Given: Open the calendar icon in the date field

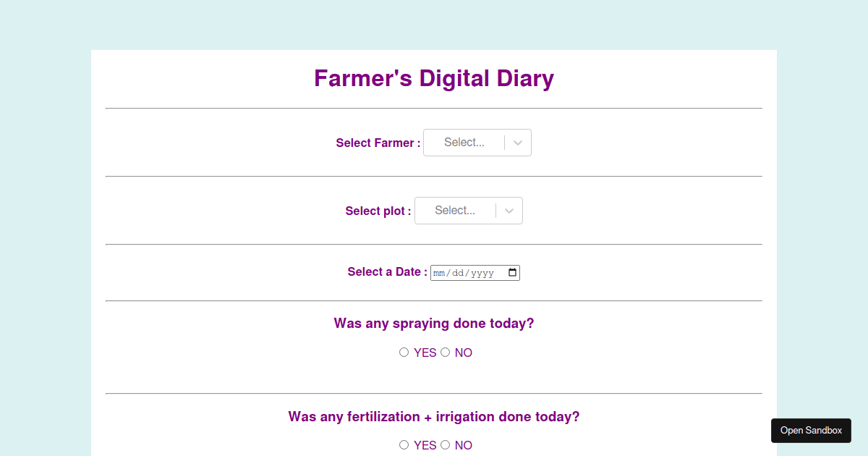Looking at the screenshot, I should tap(512, 272).
